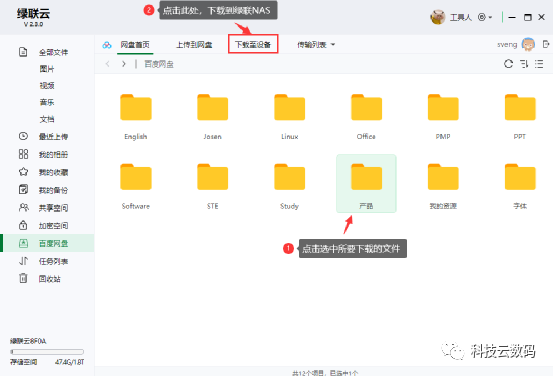The height and width of the screenshot is (376, 553).
Task: Click the 回收站 trash icon
Action: (23, 278)
